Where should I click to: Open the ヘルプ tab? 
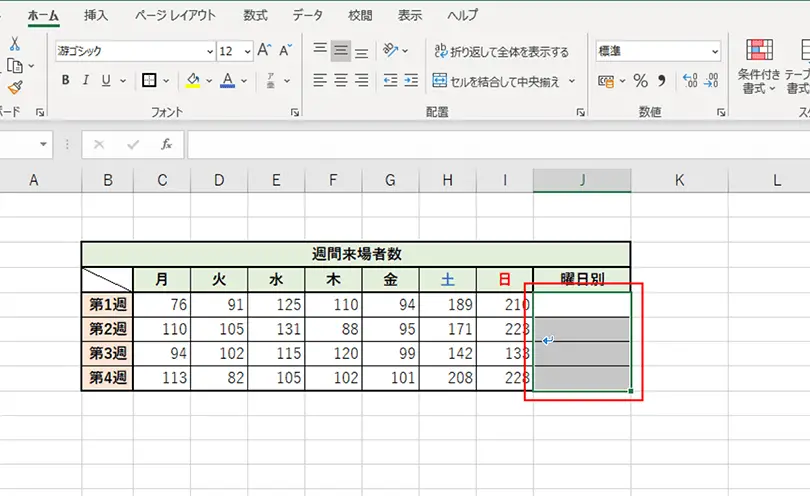point(462,16)
